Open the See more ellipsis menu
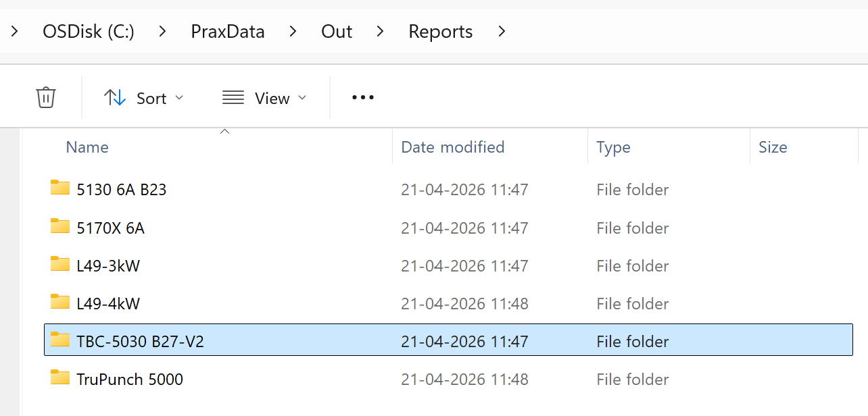The height and width of the screenshot is (416, 868). [363, 98]
